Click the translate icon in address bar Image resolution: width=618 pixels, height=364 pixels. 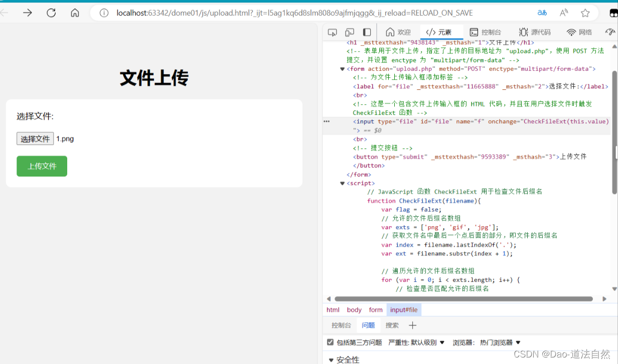(542, 13)
